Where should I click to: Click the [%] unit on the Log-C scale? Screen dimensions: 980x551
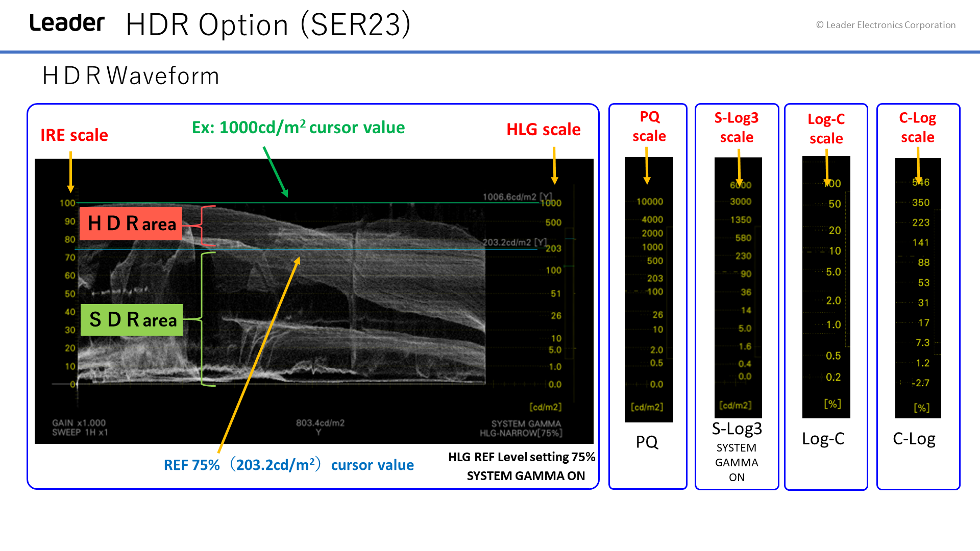[x=832, y=404]
